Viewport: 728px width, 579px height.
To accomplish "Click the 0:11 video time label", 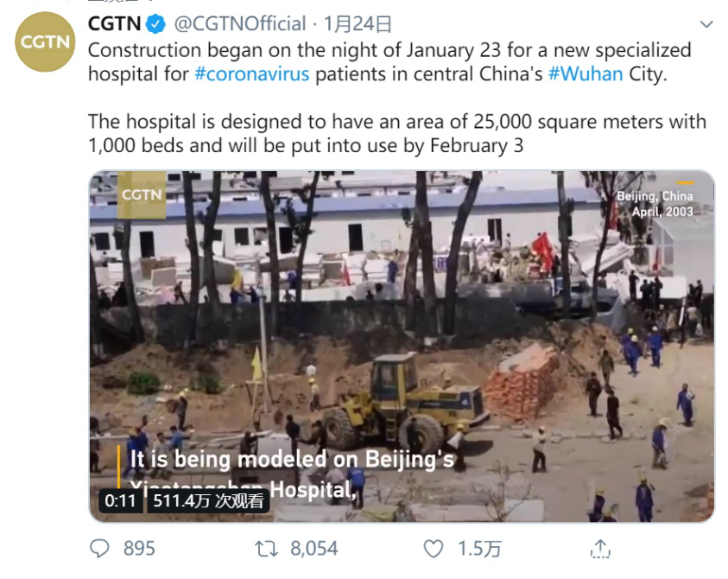I will pos(121,500).
